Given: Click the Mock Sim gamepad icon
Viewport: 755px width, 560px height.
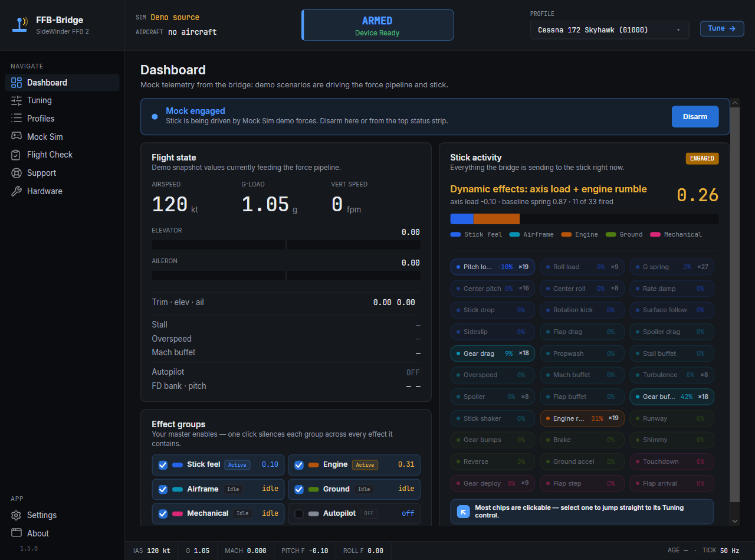Looking at the screenshot, I should [x=17, y=136].
